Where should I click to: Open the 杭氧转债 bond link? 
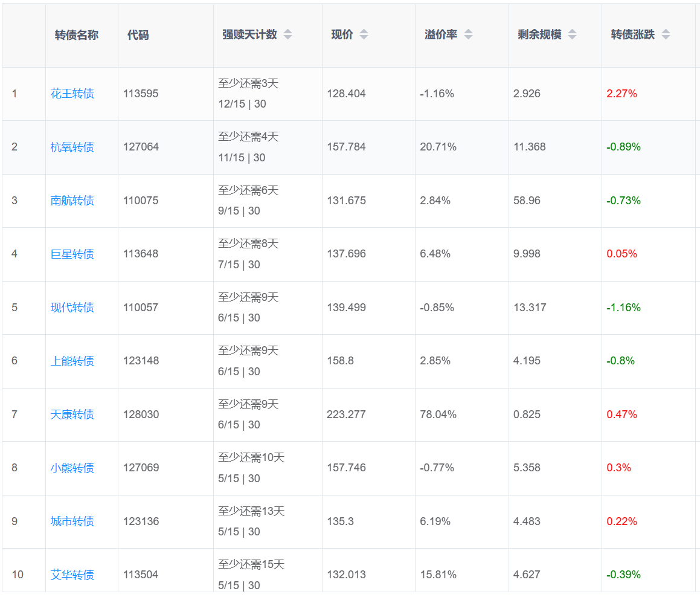(72, 147)
